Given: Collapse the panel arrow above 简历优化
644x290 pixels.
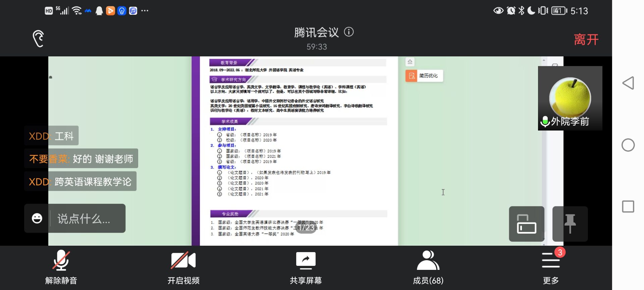Looking at the screenshot, I should pyautogui.click(x=410, y=62).
